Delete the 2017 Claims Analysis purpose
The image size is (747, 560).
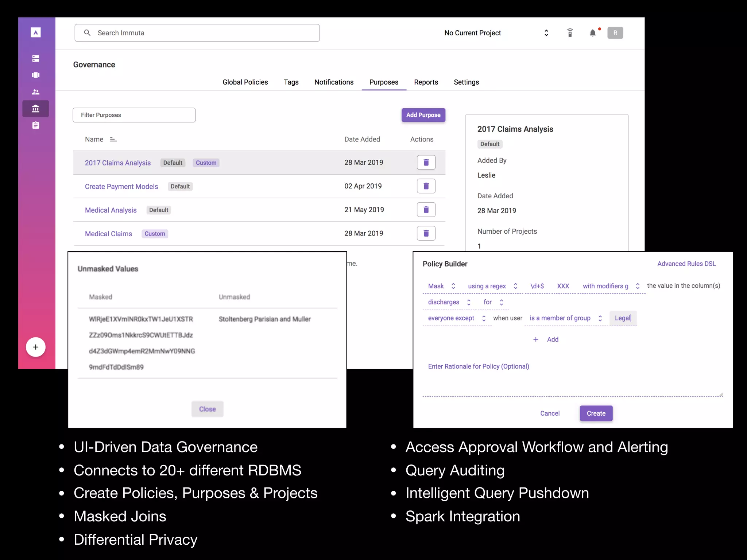pyautogui.click(x=426, y=163)
